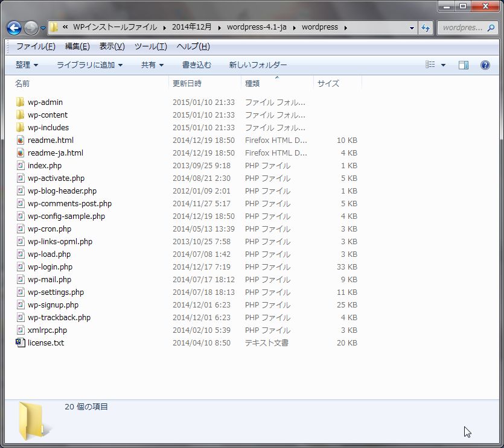Toggle the preview pane
This screenshot has height=448, width=504.
[x=464, y=65]
